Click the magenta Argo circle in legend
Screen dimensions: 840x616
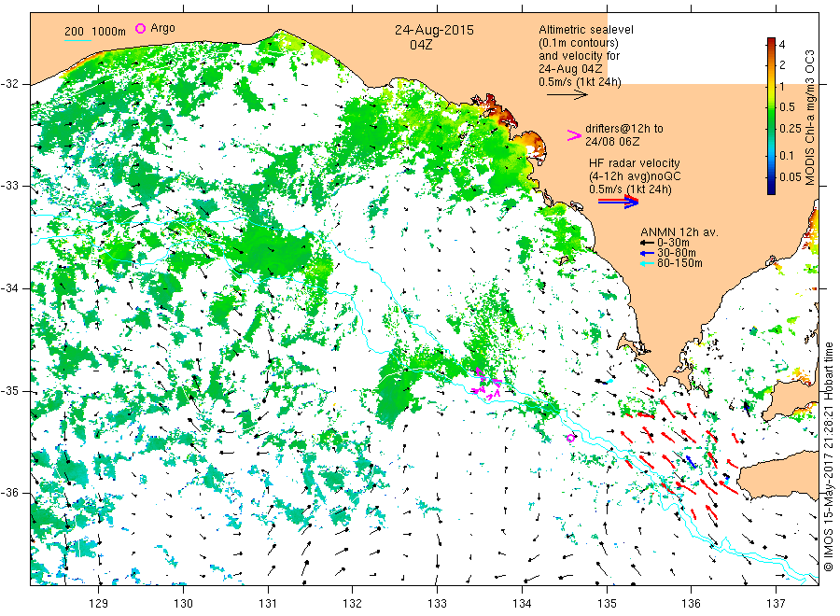[140, 28]
